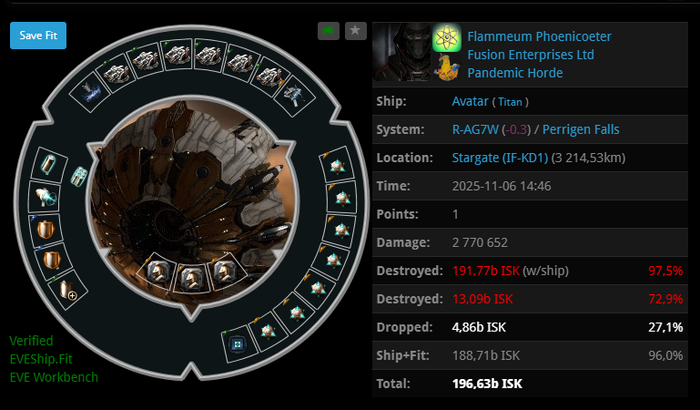Click the Fusion Enterprises corporation logo

[x=446, y=38]
